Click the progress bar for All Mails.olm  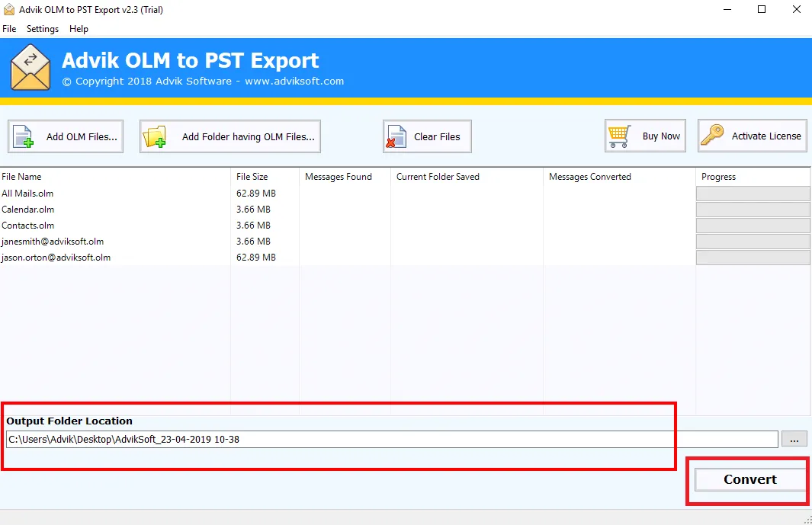753,194
